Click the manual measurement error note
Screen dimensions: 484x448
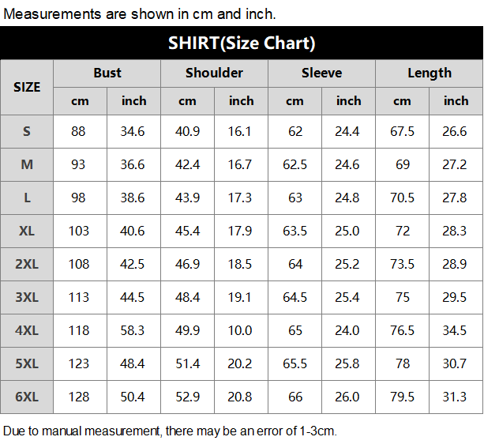tap(170, 431)
